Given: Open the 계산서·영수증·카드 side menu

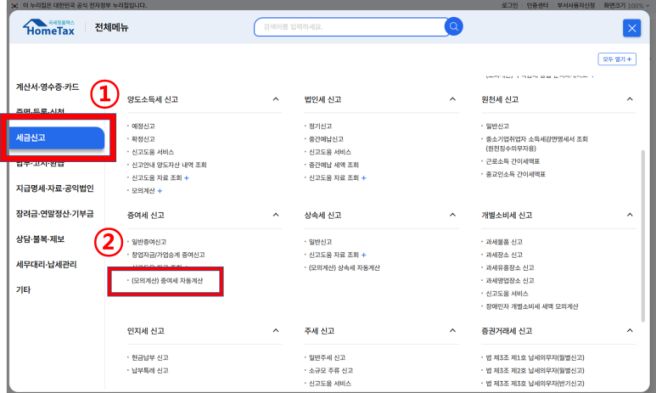Looking at the screenshot, I should (47, 87).
